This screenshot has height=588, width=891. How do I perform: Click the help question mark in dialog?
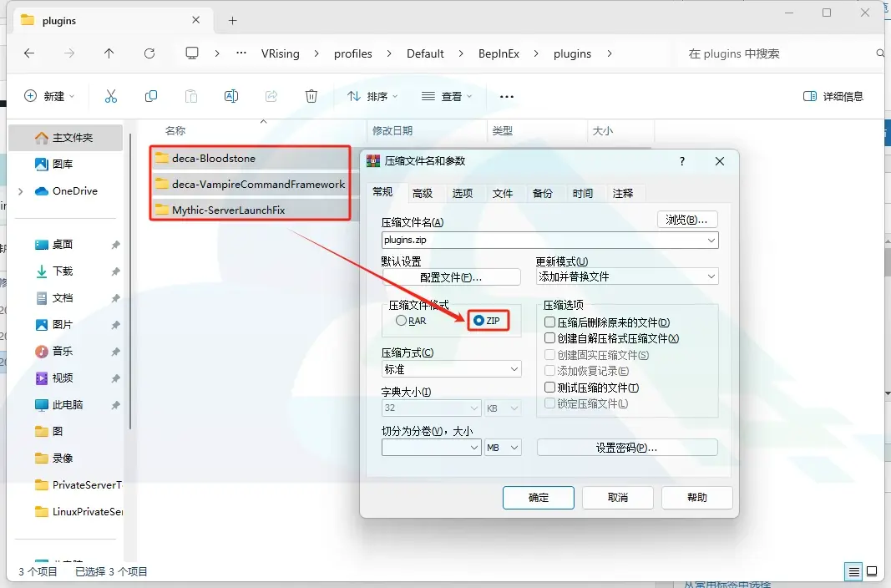point(682,161)
